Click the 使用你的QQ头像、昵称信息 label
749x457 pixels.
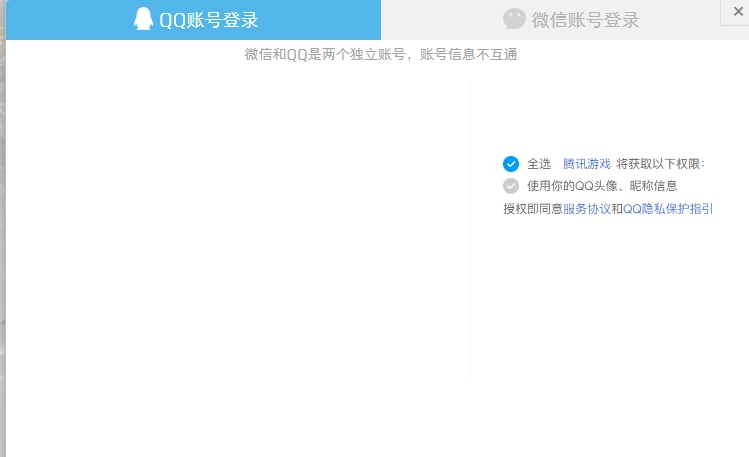coord(602,186)
